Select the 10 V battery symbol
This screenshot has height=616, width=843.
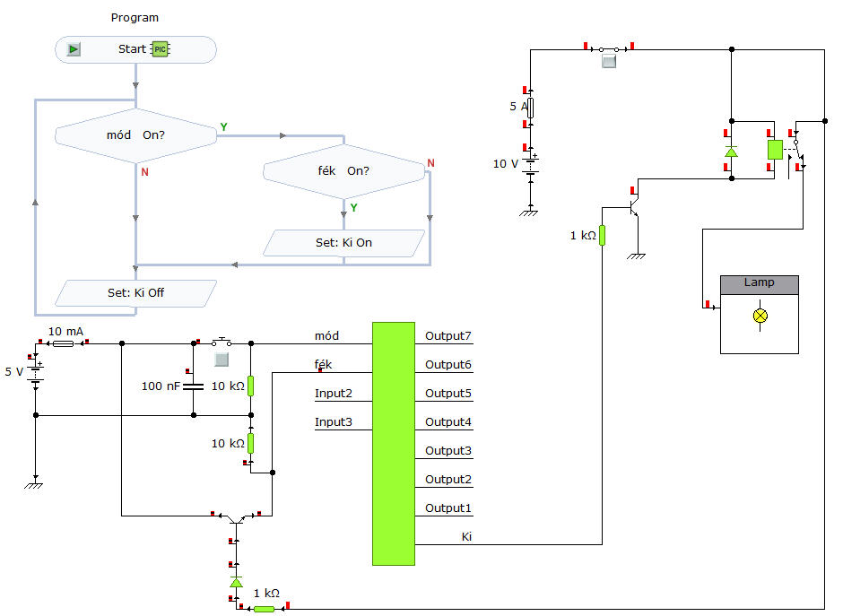531,164
